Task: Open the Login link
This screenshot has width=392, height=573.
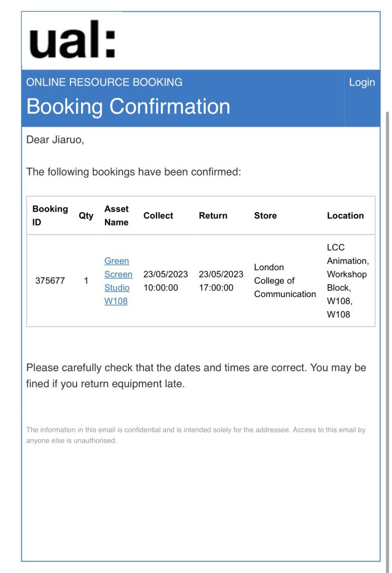Action: coord(362,82)
